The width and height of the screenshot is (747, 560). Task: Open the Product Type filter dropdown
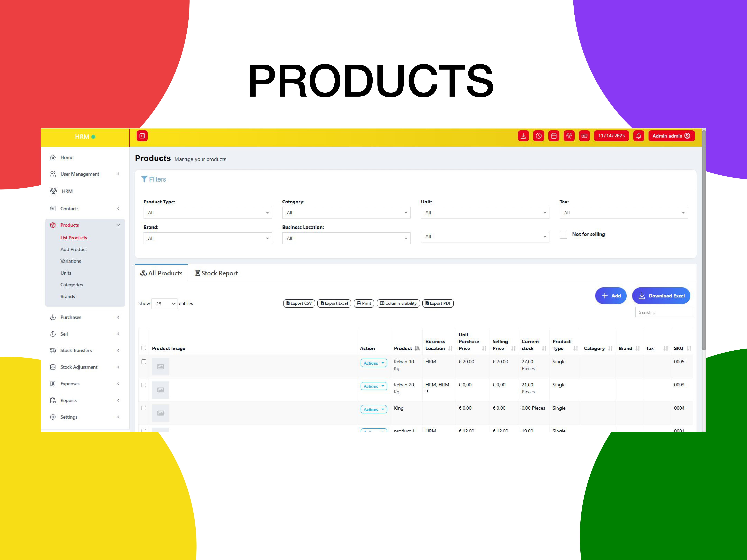207,213
